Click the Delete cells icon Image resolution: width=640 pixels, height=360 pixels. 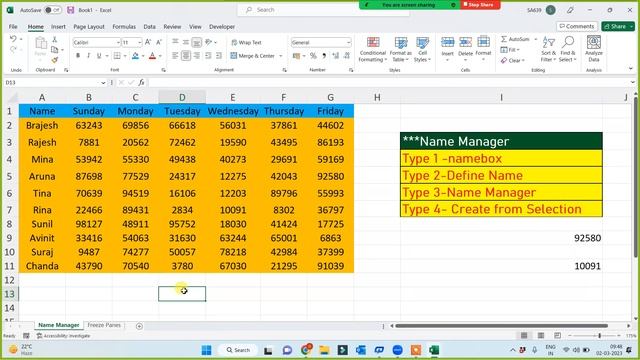(x=465, y=42)
